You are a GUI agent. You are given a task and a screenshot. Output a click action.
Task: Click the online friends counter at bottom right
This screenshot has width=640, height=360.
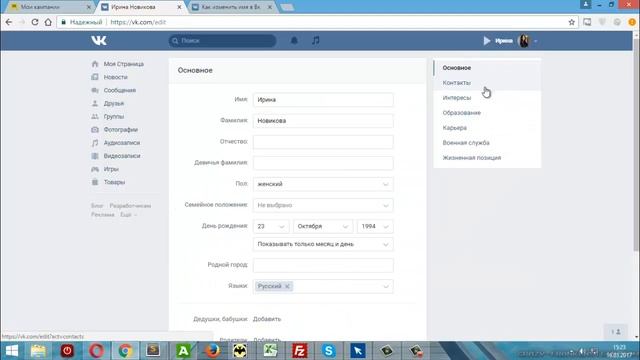pyautogui.click(x=616, y=331)
